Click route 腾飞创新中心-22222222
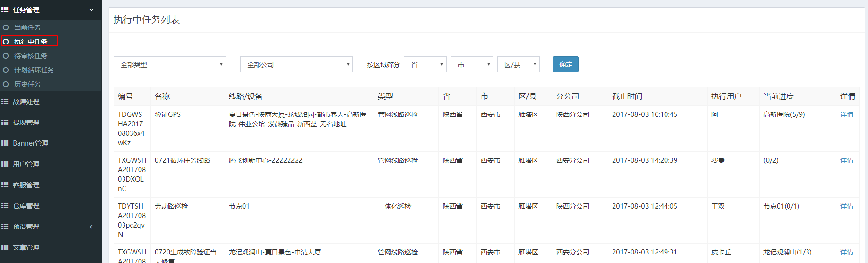 pyautogui.click(x=266, y=160)
